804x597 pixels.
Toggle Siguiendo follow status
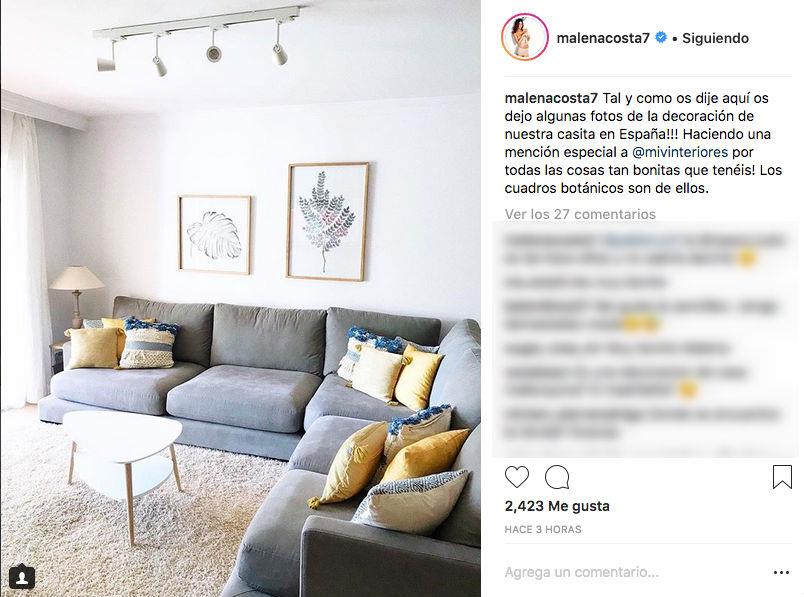[x=715, y=38]
